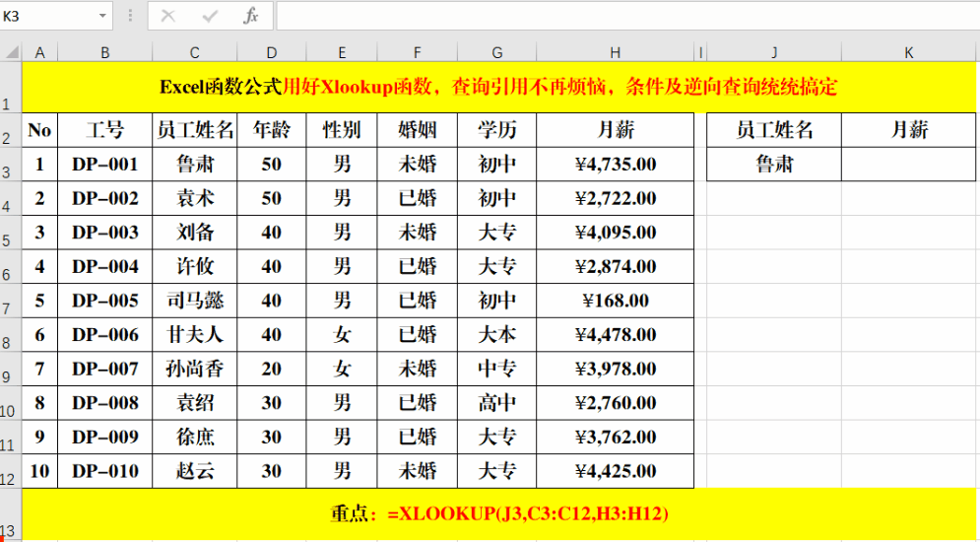Screen dimensions: 980x542
Task: Click the 员工姓名 header in column J
Action: [774, 130]
